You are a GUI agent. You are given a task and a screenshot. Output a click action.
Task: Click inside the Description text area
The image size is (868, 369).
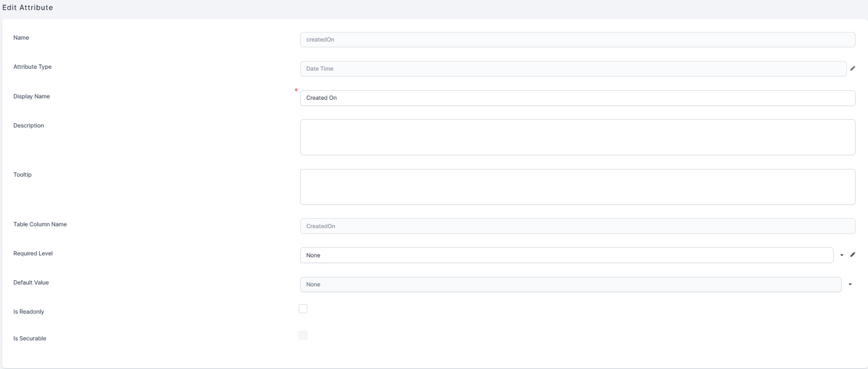577,137
